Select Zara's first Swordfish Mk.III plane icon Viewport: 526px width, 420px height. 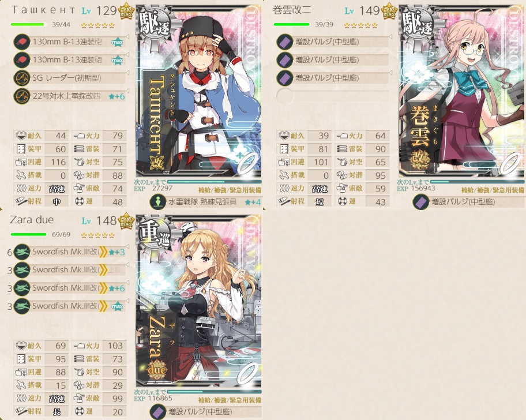[x=22, y=252]
